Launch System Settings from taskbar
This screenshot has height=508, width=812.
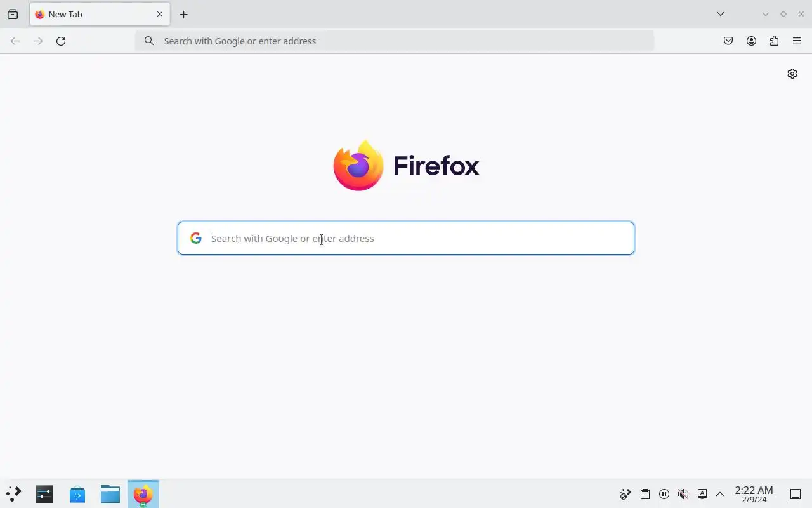[x=44, y=494]
